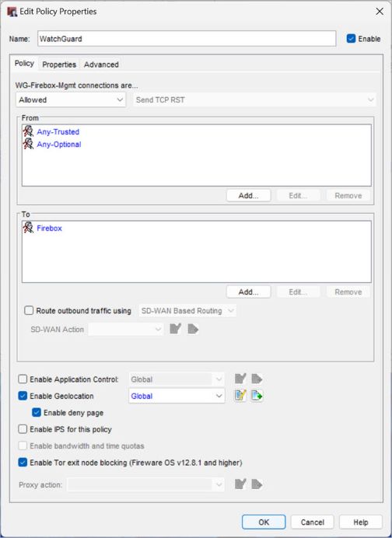Click the clone icon beside Application Control
Screen dimensions: 392x538
(257, 379)
